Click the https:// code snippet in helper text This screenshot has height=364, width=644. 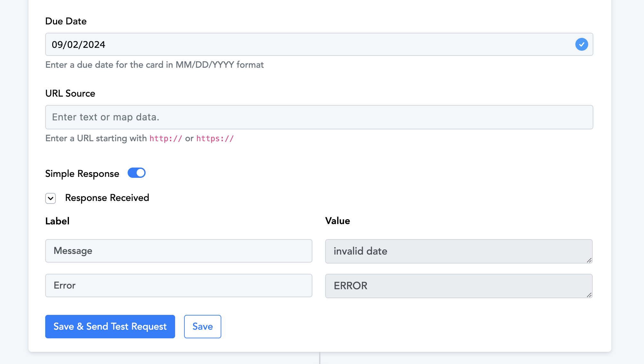[215, 138]
